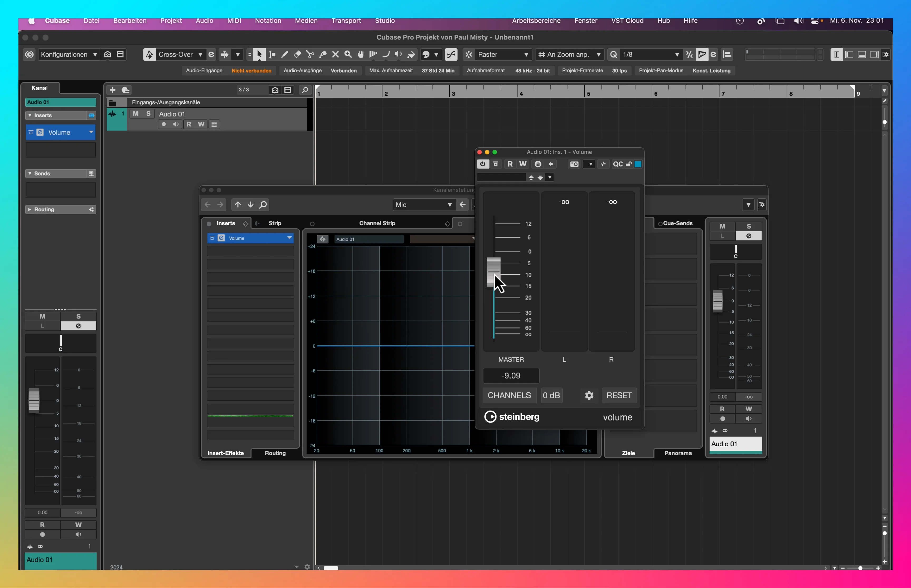Click the -9.09 master value field

pyautogui.click(x=511, y=376)
